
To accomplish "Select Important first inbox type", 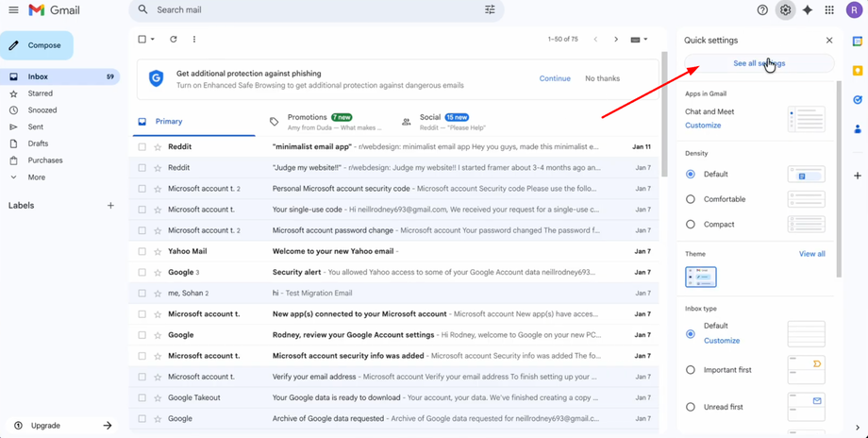I will click(691, 370).
